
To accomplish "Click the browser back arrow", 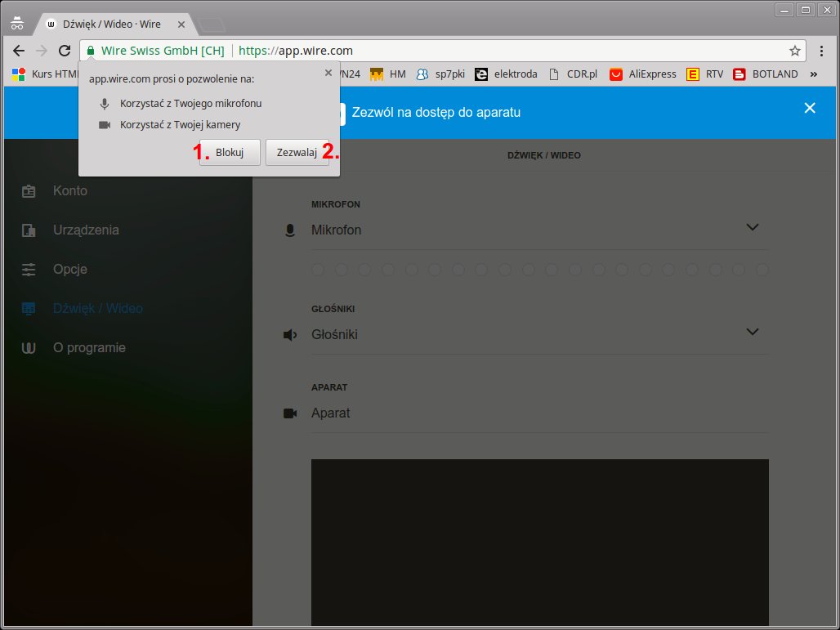I will [19, 51].
